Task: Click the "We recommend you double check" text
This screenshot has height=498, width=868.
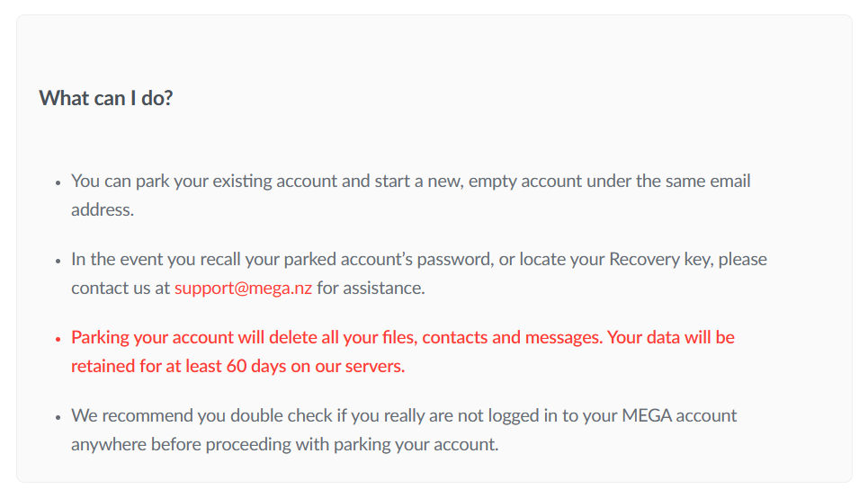Action: 201,416
